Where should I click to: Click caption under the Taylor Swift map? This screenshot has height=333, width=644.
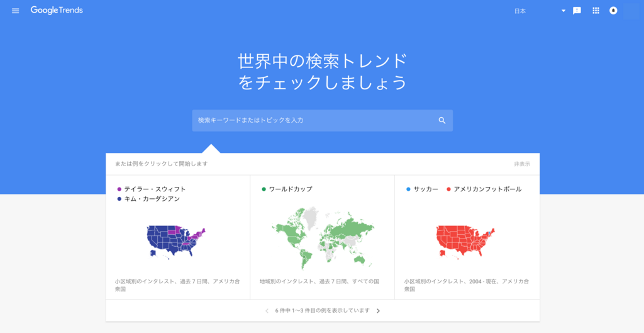coord(177,285)
